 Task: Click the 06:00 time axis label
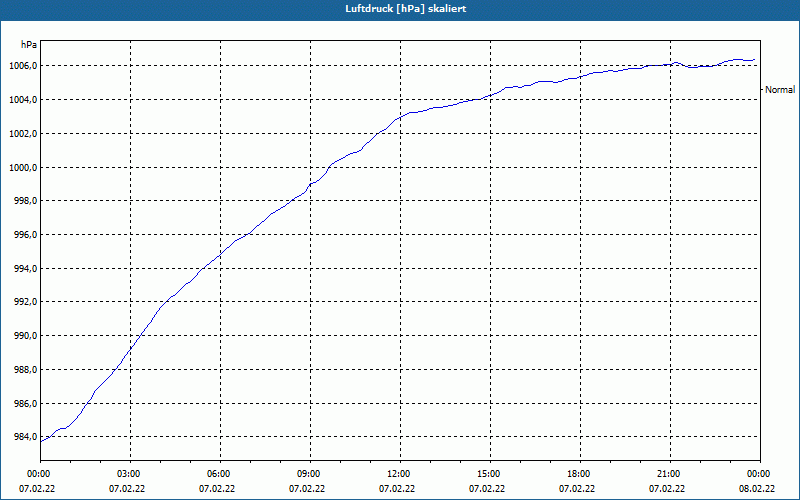[220, 474]
